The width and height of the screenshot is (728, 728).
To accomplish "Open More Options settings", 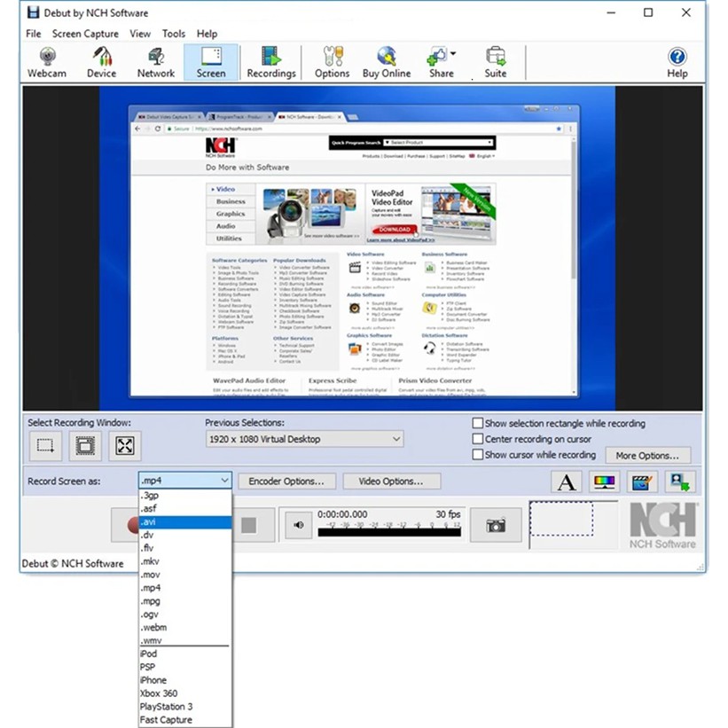I will [x=647, y=456].
